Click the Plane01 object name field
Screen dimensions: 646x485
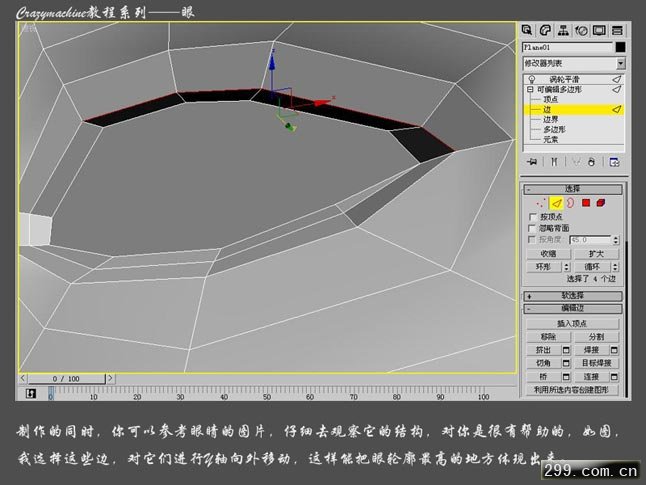pos(568,47)
